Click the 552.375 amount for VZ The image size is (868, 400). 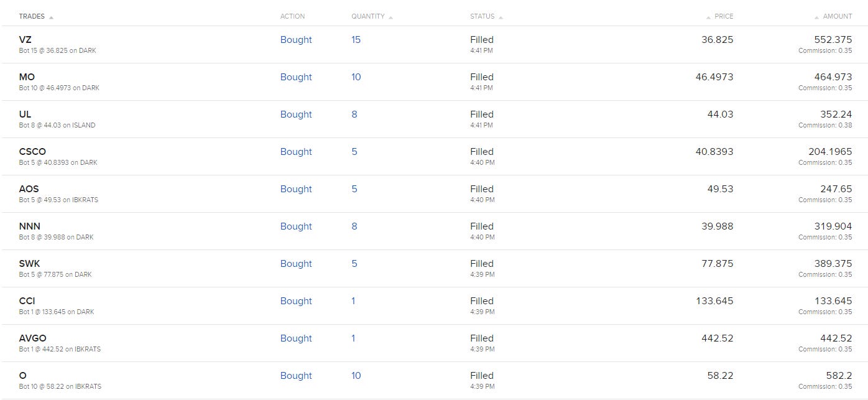click(x=833, y=40)
